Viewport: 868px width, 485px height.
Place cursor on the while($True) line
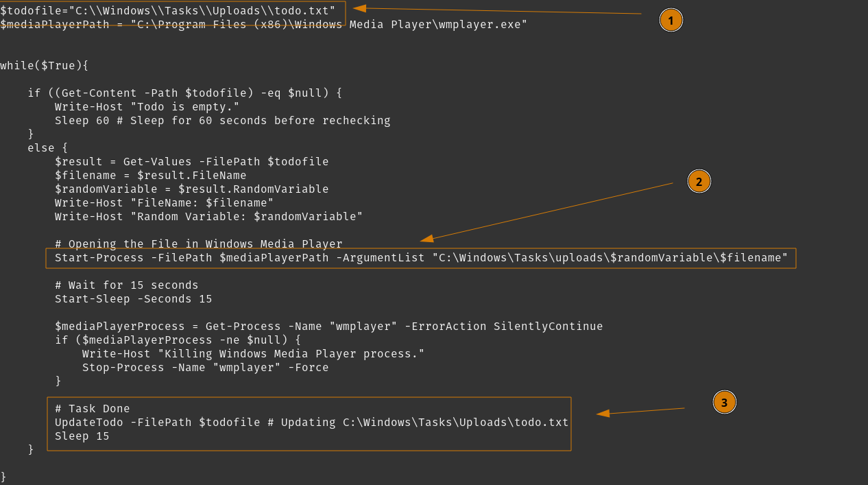click(x=45, y=66)
